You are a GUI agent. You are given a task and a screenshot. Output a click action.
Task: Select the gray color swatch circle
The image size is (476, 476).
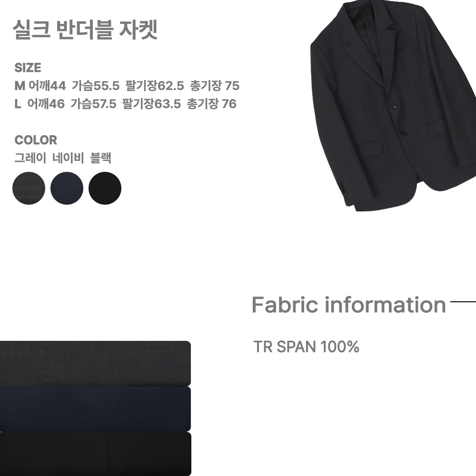pos(29,188)
